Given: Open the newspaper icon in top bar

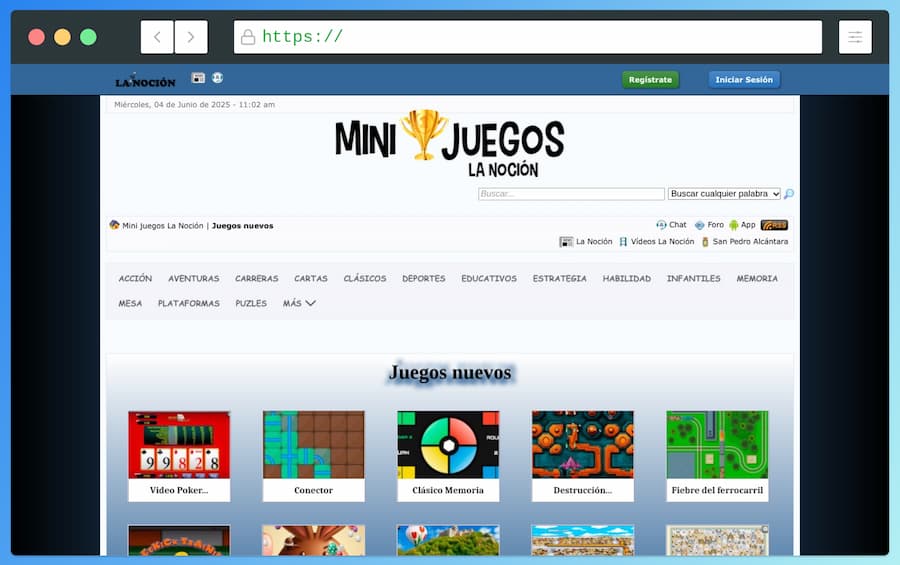Looking at the screenshot, I should click(198, 78).
